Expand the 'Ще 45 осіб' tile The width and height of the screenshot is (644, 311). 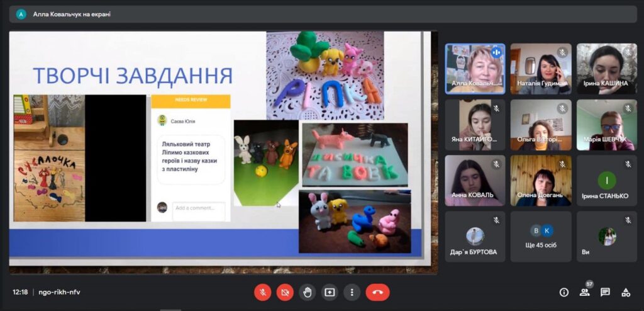tap(541, 236)
